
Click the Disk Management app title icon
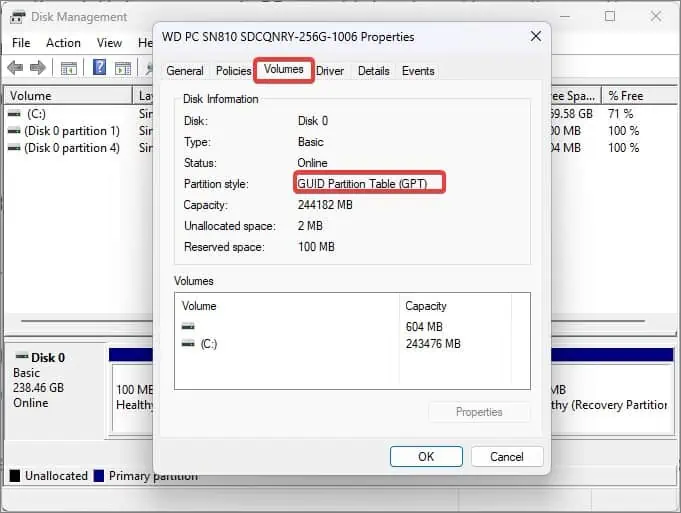[x=17, y=17]
